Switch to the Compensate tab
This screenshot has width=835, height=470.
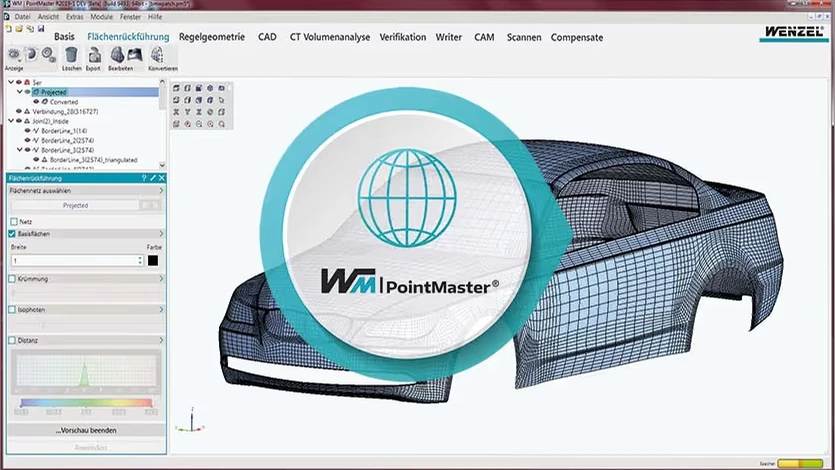577,37
